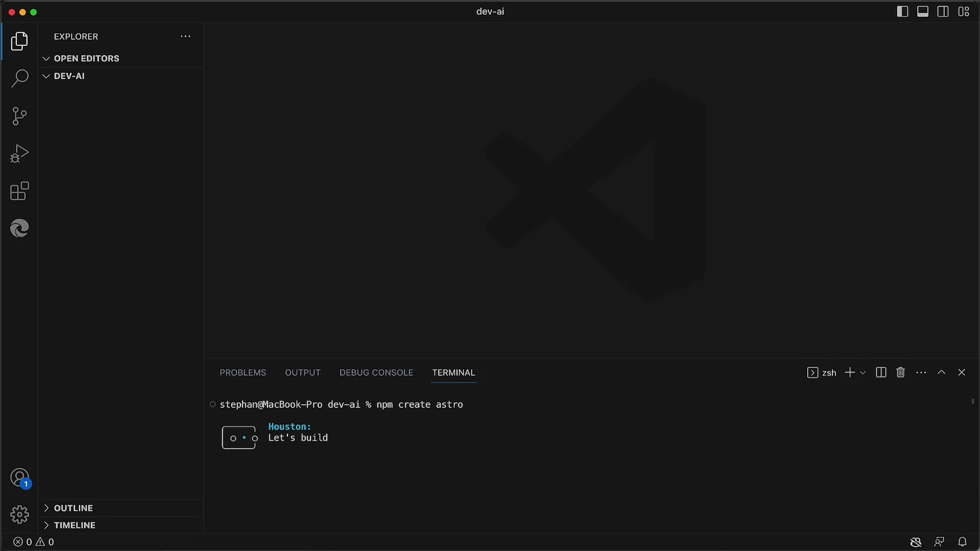Focus the zsh terminal shell indicator

[822, 373]
